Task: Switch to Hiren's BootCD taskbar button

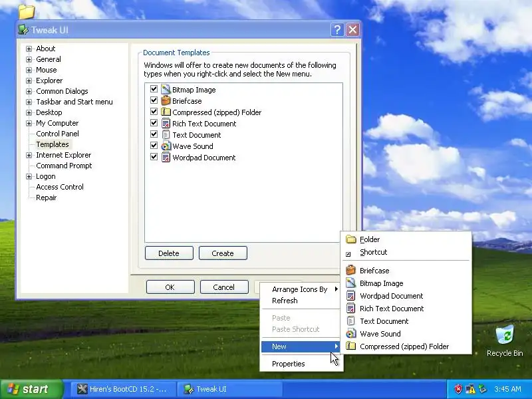Action: (x=124, y=389)
